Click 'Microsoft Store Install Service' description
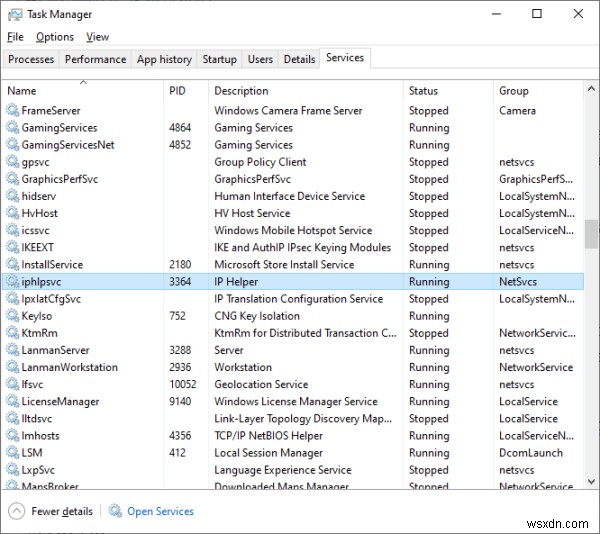The height and width of the screenshot is (534, 600). click(x=284, y=265)
